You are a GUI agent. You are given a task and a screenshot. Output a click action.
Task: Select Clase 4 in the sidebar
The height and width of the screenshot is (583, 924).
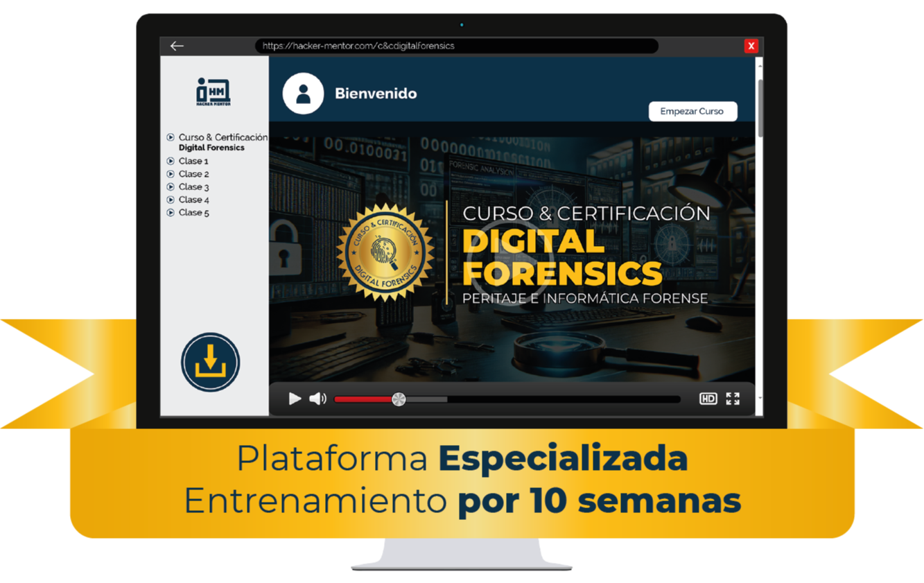188,200
